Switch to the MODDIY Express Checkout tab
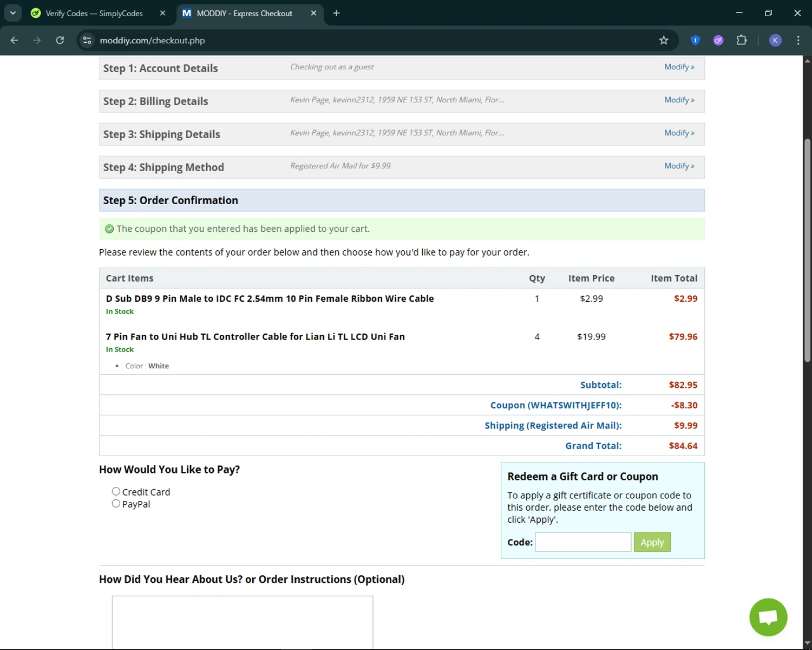 click(245, 13)
